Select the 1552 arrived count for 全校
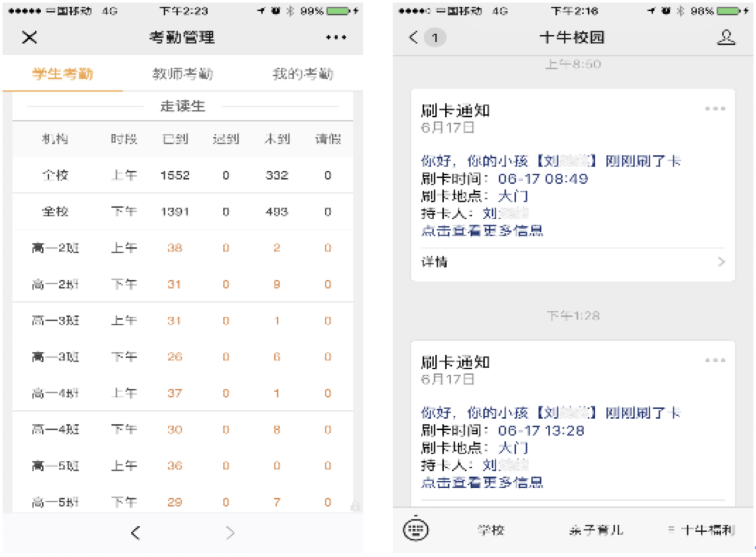756x557 pixels. [175, 175]
